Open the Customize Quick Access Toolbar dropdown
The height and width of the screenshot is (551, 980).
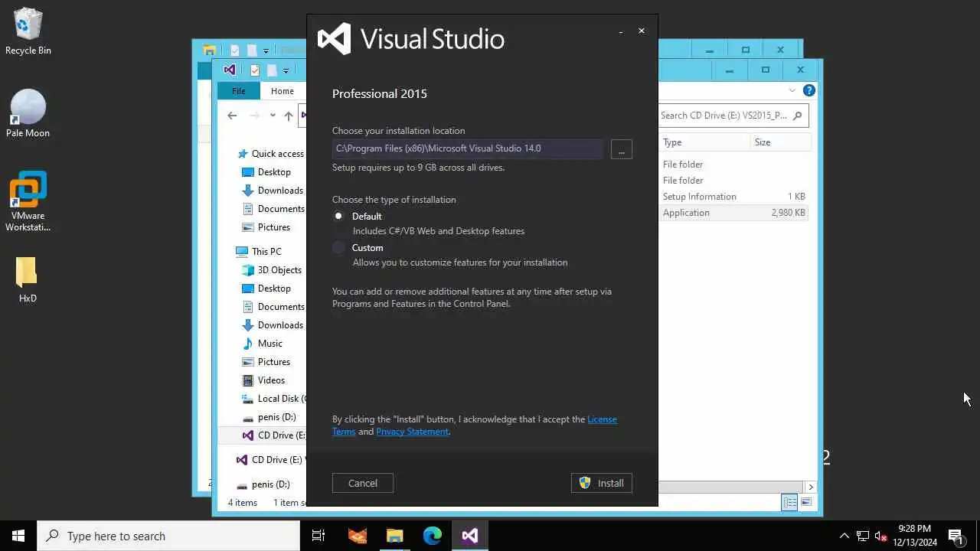click(x=286, y=70)
